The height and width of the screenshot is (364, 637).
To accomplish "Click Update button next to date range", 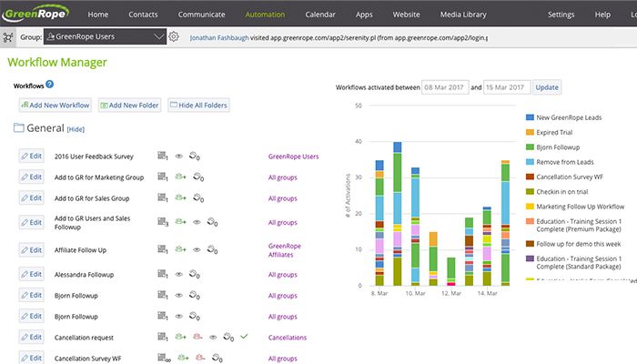I will (x=547, y=86).
